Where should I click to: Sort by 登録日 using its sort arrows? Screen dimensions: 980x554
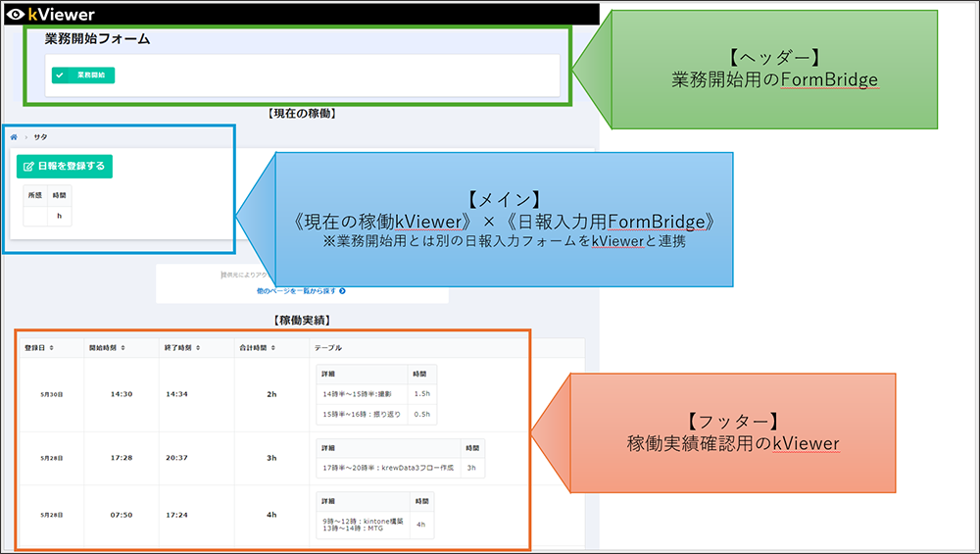coord(52,348)
